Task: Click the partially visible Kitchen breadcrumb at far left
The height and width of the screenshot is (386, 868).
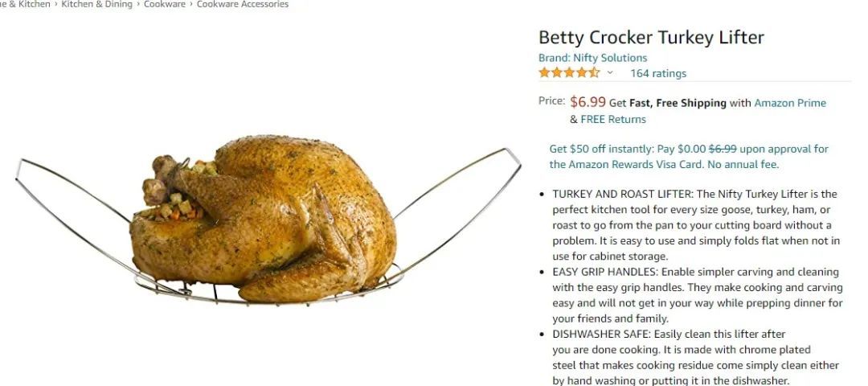Action: pyautogui.click(x=25, y=5)
